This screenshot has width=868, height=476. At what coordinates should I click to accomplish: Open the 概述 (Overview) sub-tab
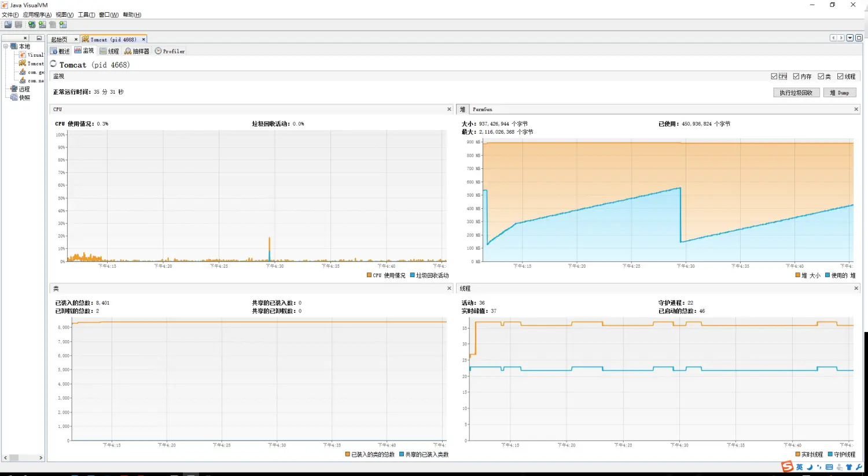tap(60, 51)
